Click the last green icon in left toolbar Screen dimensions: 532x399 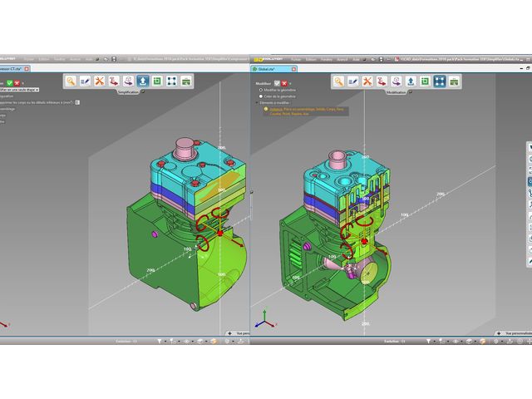tap(186, 81)
